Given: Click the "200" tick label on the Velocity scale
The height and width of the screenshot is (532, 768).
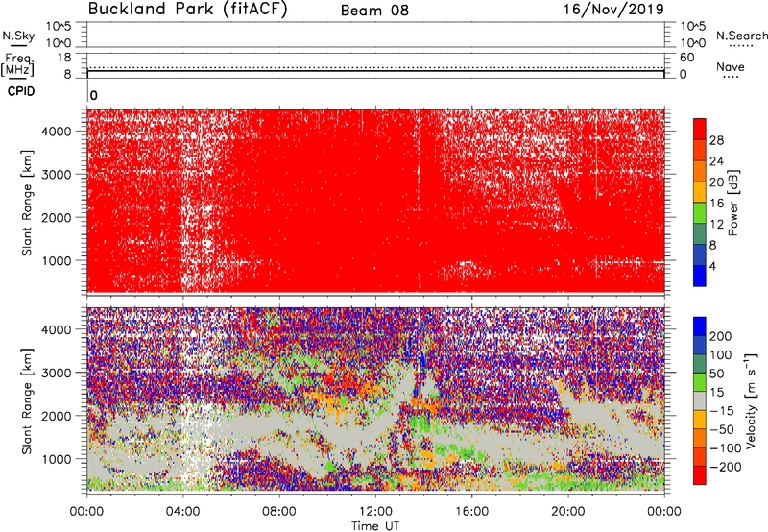Looking at the screenshot, I should click(721, 336).
